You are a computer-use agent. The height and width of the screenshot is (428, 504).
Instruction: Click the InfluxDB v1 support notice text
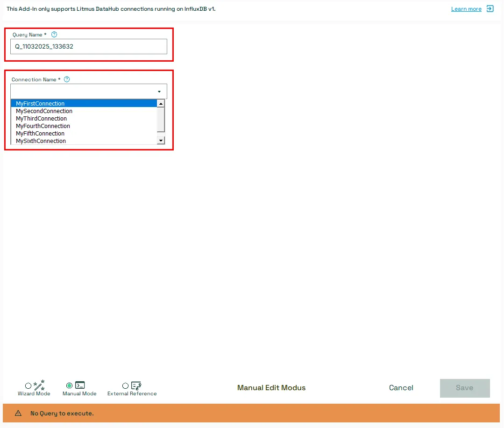(111, 9)
